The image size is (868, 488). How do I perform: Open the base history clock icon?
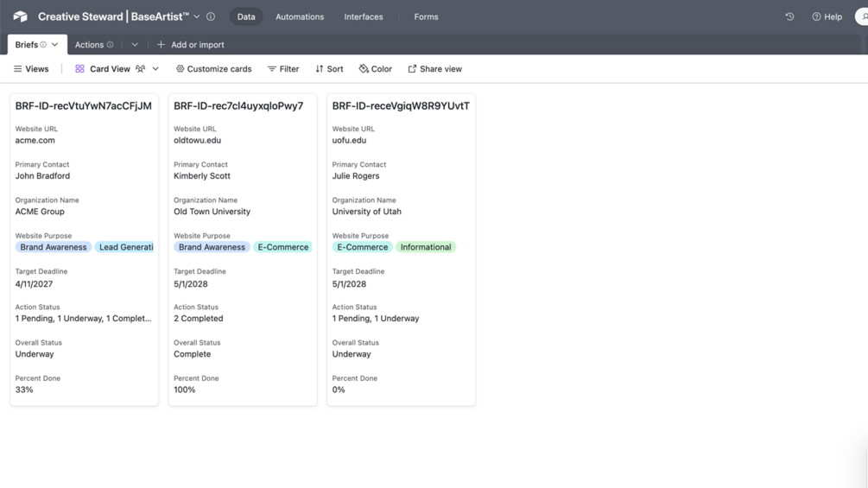[x=789, y=16]
